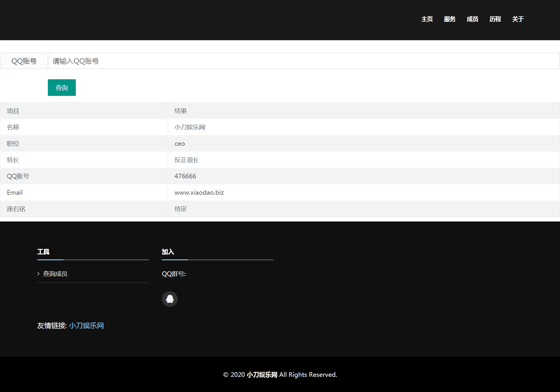
Task: Click the 加入 footer heading
Action: [168, 252]
